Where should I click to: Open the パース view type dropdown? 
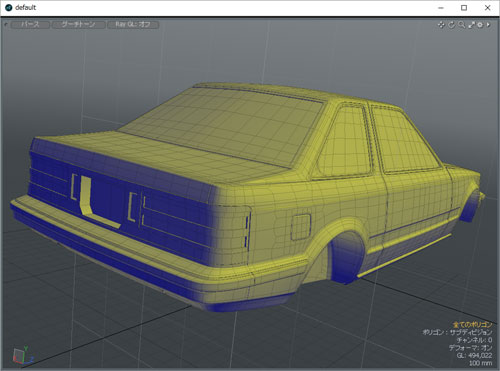(x=30, y=25)
